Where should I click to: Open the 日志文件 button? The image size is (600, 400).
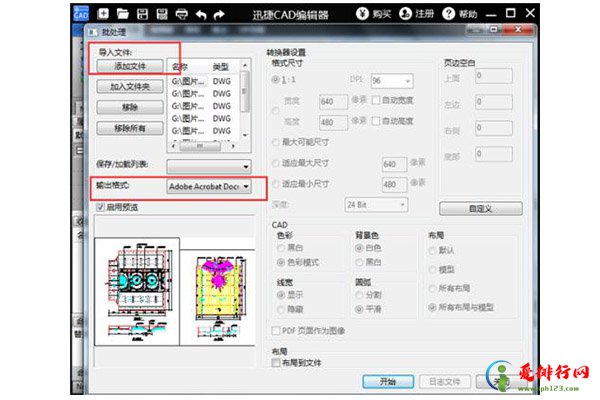pos(445,381)
